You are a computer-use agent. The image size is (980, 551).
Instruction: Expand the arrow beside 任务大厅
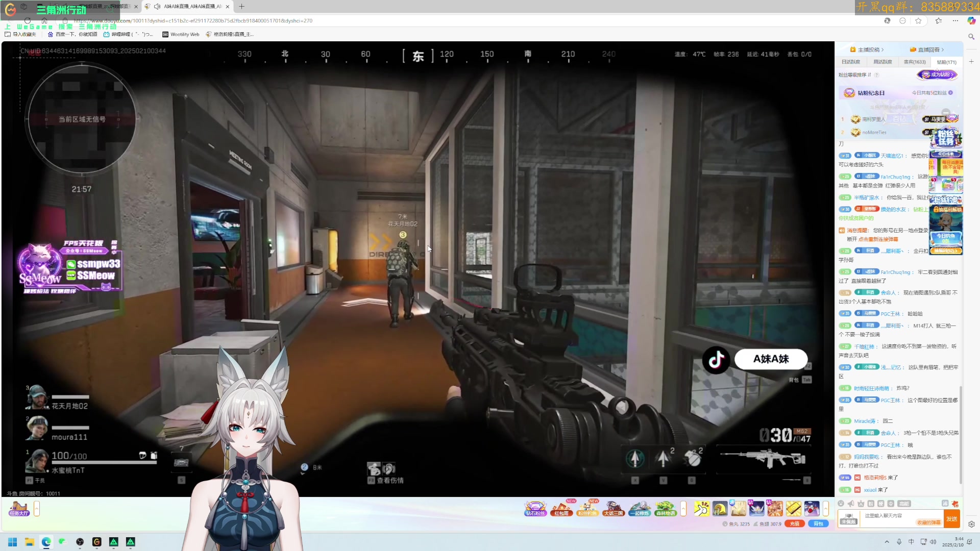[x=37, y=508]
